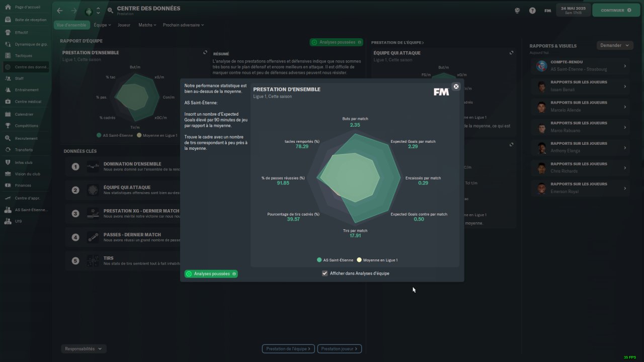
Task: Open the Prestation de l'équipe heading link
Action: click(x=397, y=43)
